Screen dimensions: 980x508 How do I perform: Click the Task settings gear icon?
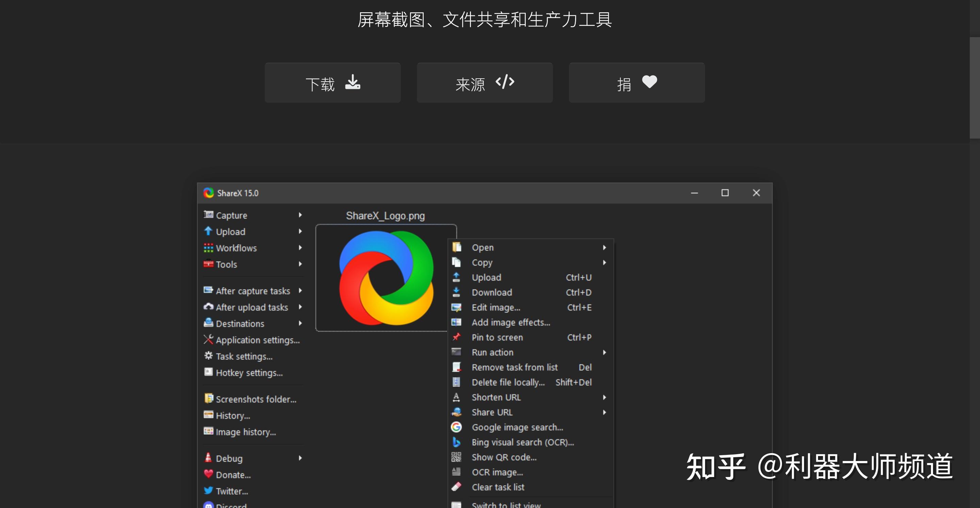click(x=208, y=356)
